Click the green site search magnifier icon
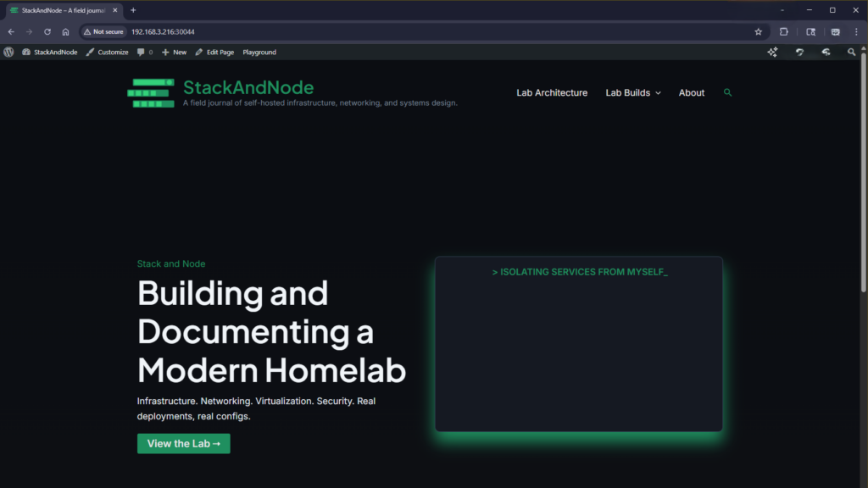 (x=727, y=92)
